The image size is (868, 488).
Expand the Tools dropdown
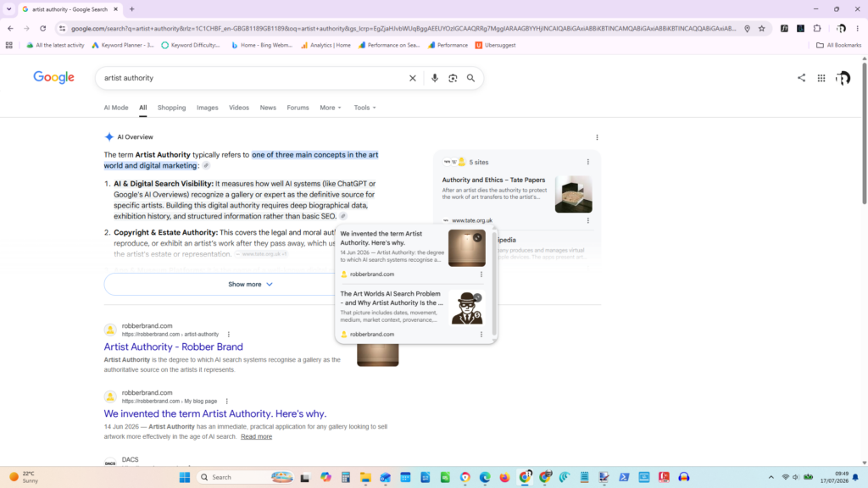364,108
